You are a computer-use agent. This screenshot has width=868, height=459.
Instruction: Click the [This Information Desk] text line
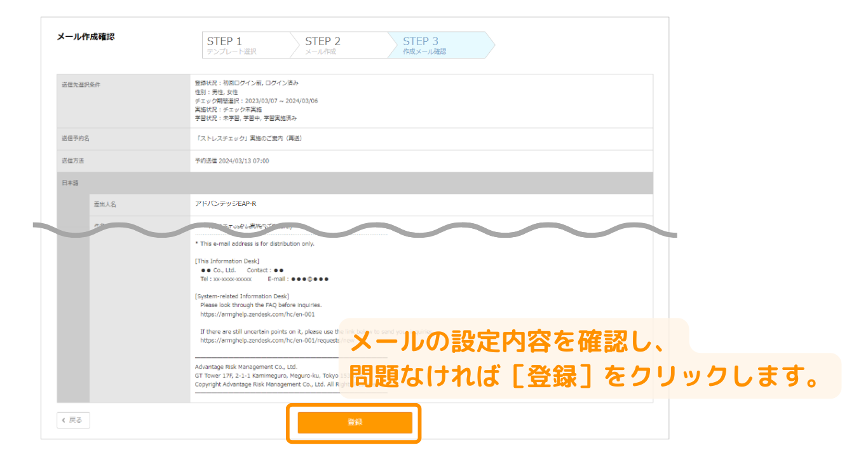click(x=227, y=261)
